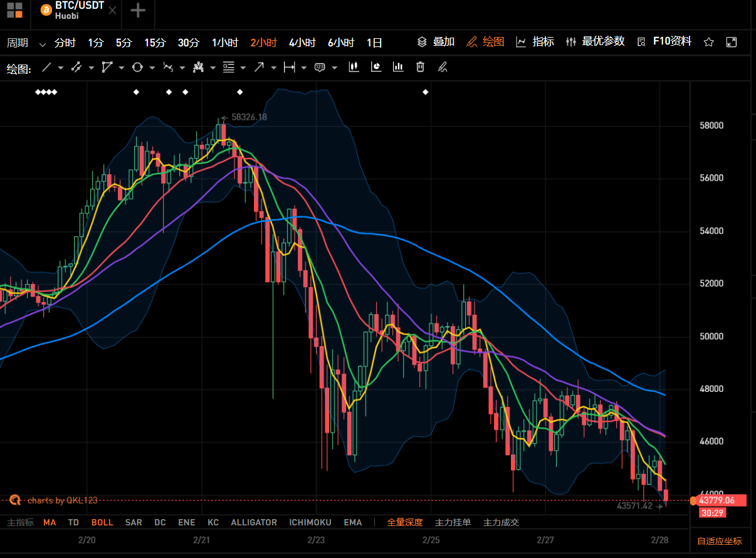Open fullscreen with the expand icon
Screen dimensions: 756x558
(x=731, y=42)
